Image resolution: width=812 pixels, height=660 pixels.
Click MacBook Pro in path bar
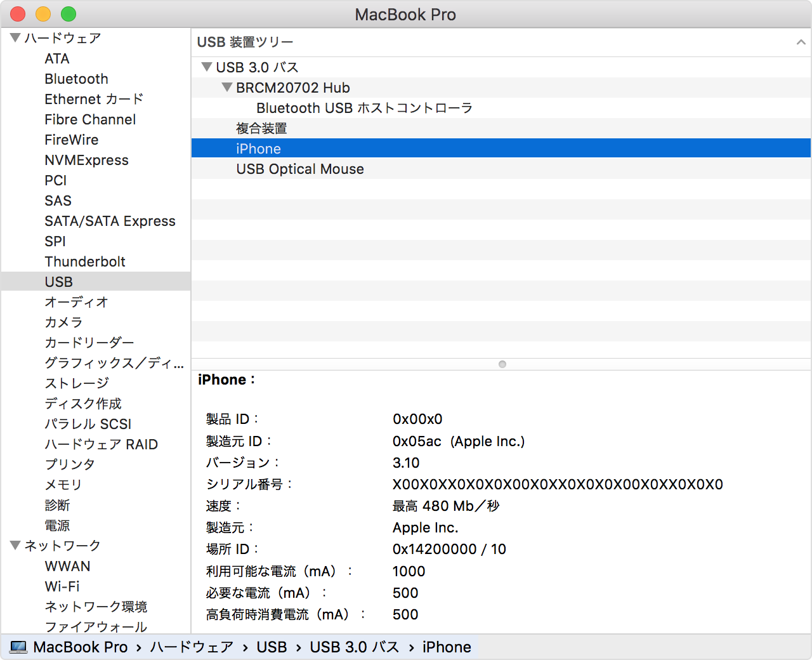click(x=81, y=647)
